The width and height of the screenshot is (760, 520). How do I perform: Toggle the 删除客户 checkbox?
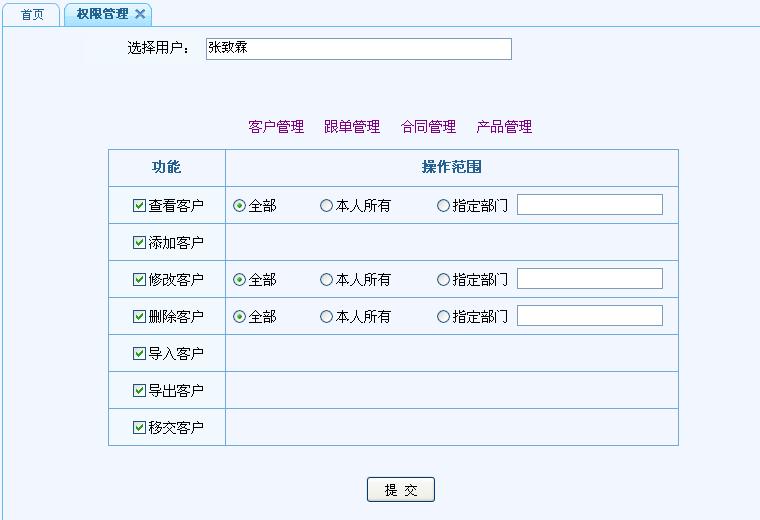tap(139, 317)
